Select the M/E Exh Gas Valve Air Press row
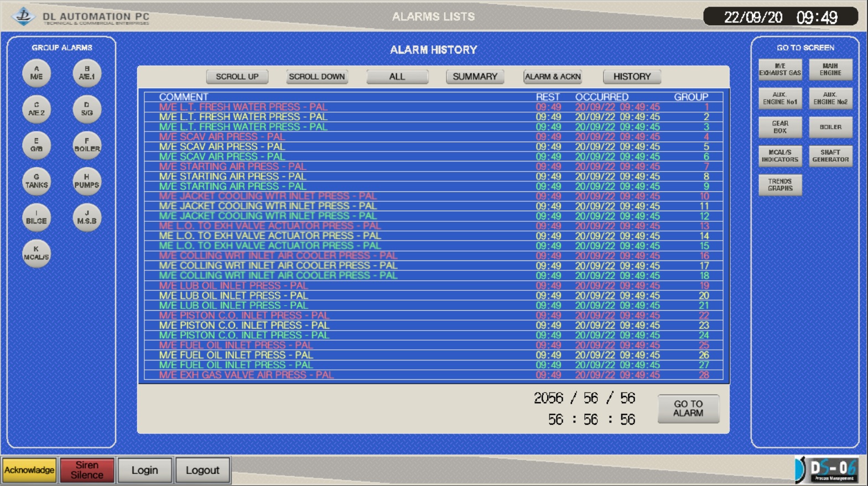The image size is (868, 486). point(246,375)
